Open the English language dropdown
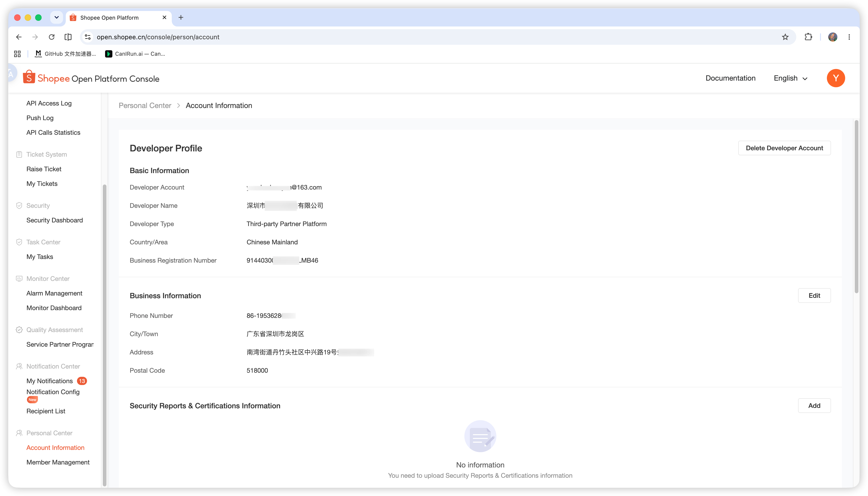This screenshot has width=868, height=496. pyautogui.click(x=790, y=78)
